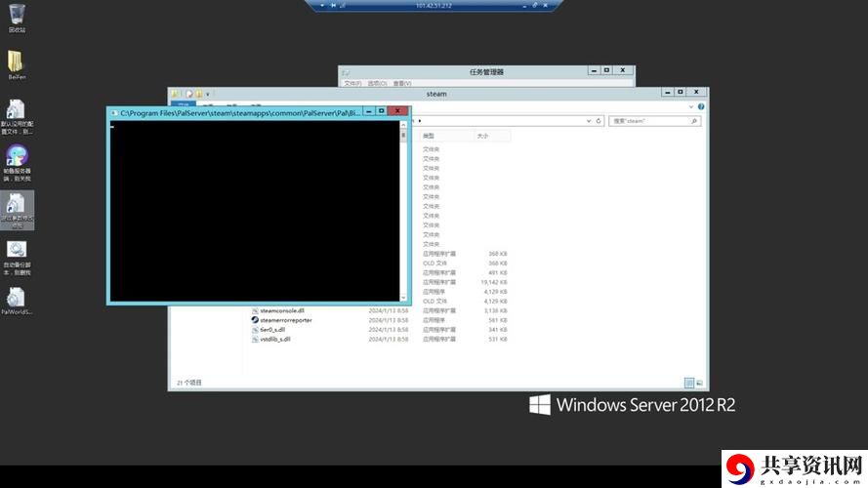Expand the Explorer ribbon chevron
Viewport: 868px width, 488px height.
pyautogui.click(x=691, y=106)
